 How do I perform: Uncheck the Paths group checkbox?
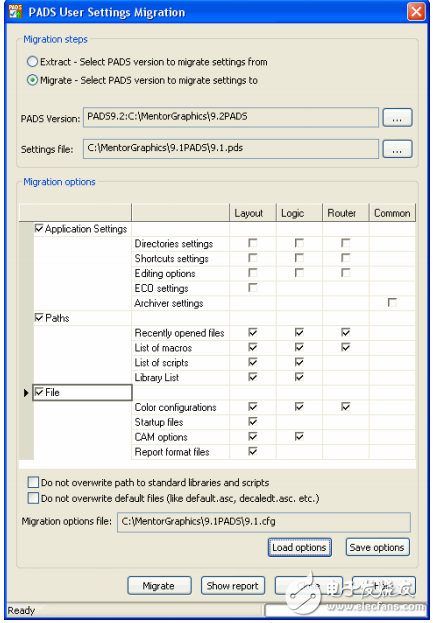pos(39,317)
